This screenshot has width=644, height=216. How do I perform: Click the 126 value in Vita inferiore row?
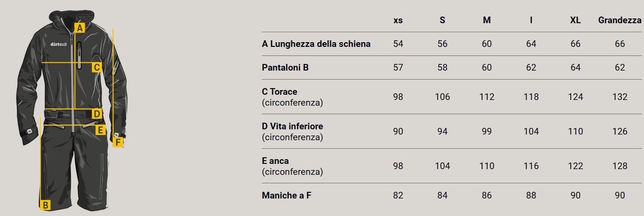[620, 131]
